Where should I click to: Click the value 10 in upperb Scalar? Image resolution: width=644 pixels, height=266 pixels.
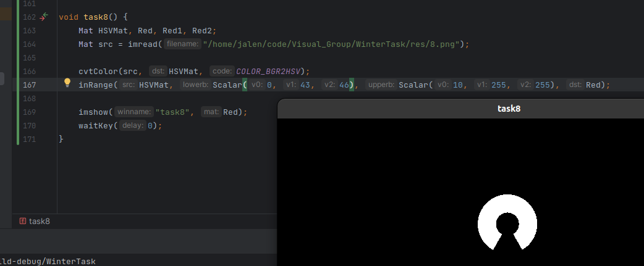(458, 85)
